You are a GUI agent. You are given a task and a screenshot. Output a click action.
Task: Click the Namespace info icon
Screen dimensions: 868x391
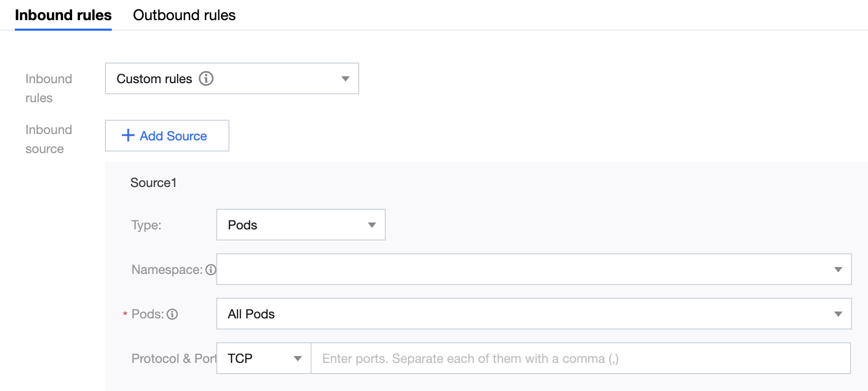211,270
